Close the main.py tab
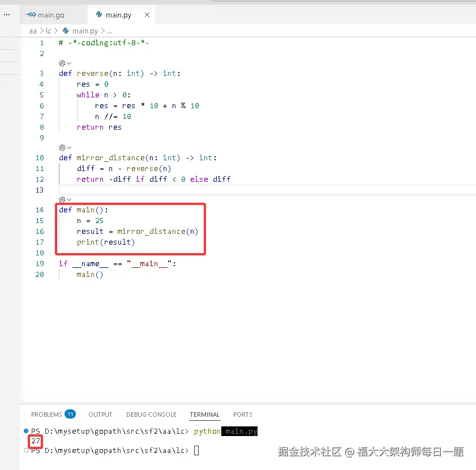Image resolution: width=476 pixels, height=470 pixels. [x=147, y=15]
